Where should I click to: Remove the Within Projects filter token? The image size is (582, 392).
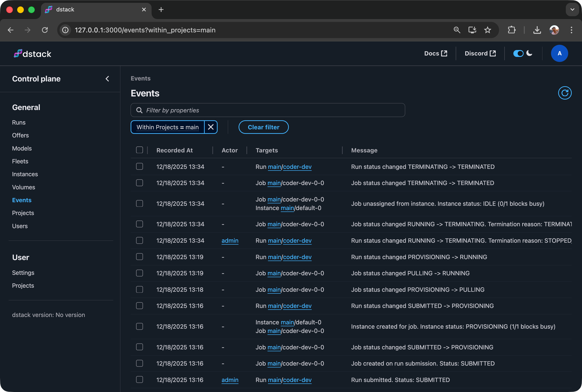[x=211, y=127]
